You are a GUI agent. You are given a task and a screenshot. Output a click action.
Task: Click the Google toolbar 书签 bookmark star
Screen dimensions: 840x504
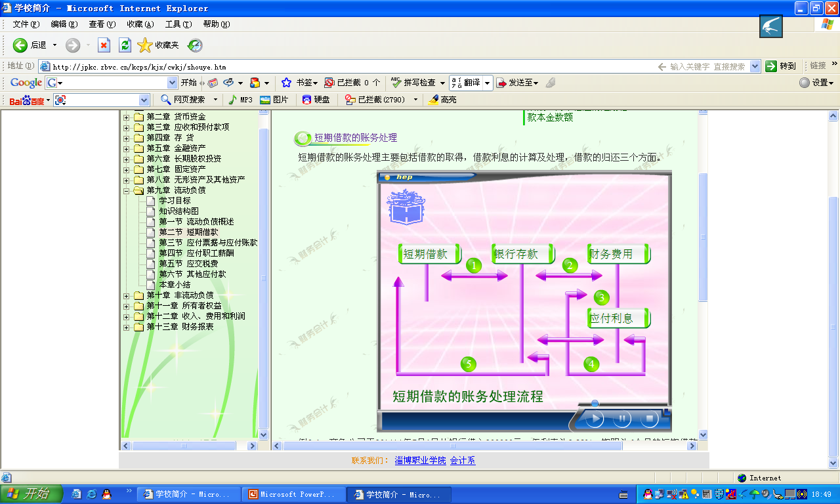tap(286, 83)
